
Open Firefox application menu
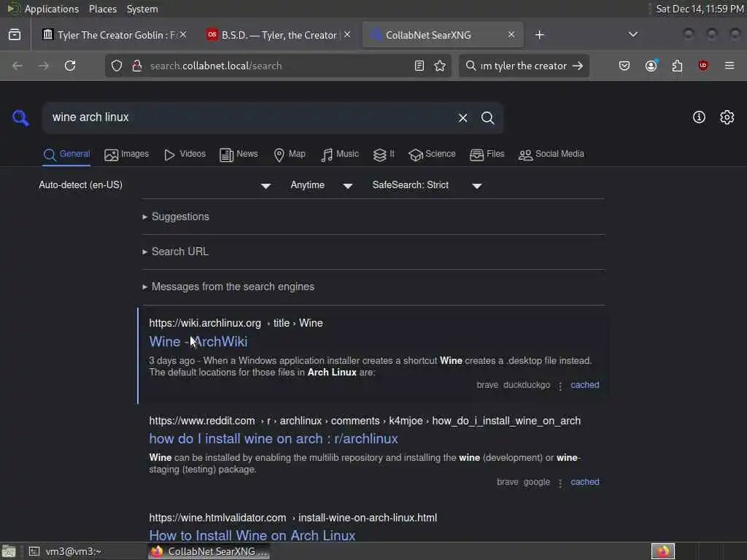pos(729,66)
